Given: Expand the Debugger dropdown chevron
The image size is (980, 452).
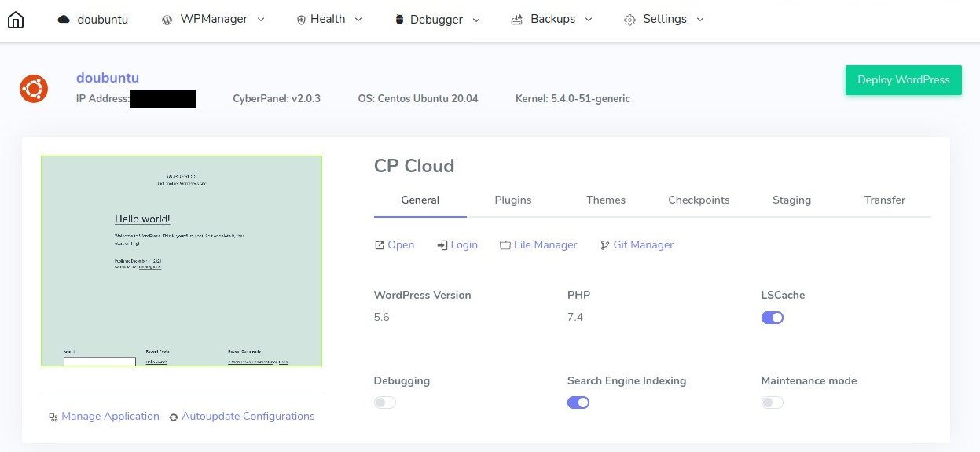Looking at the screenshot, I should (x=476, y=20).
